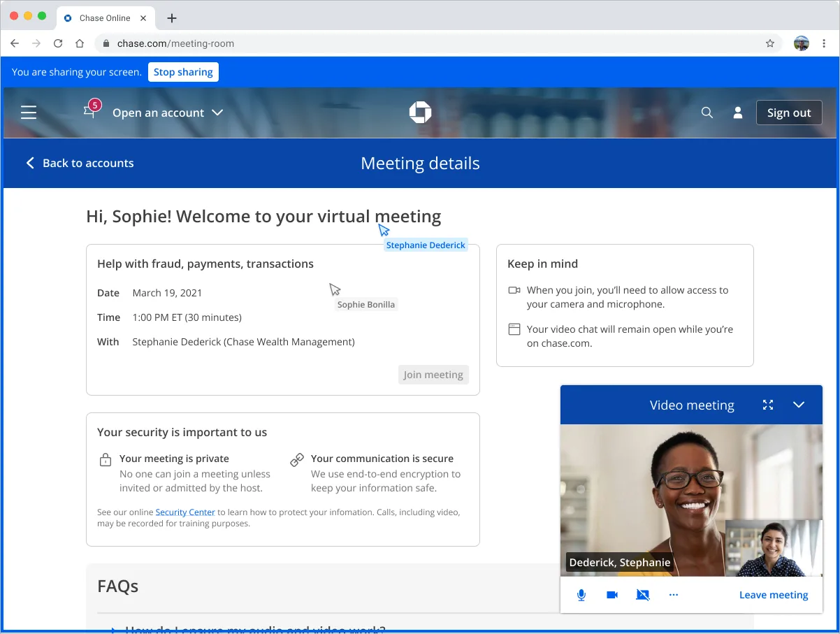Open more options ellipsis in video meeting
The height and width of the screenshot is (634, 840).
click(x=674, y=595)
